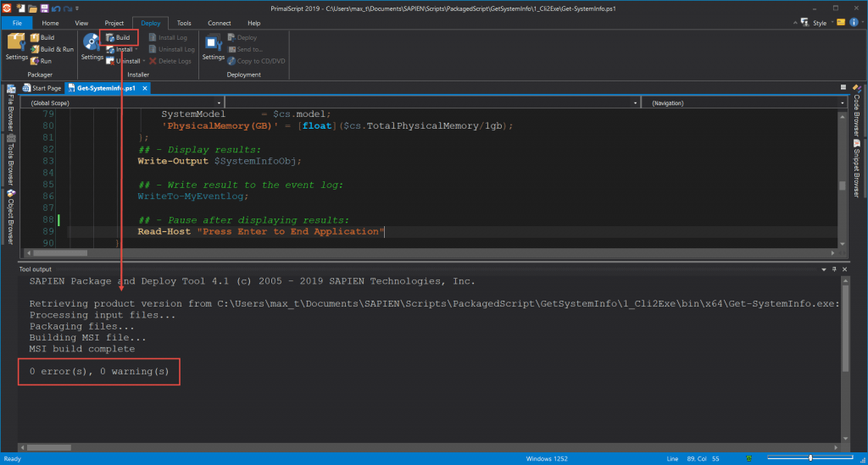Click Run in Packager group
Screen dimensions: 868x465
pos(41,61)
